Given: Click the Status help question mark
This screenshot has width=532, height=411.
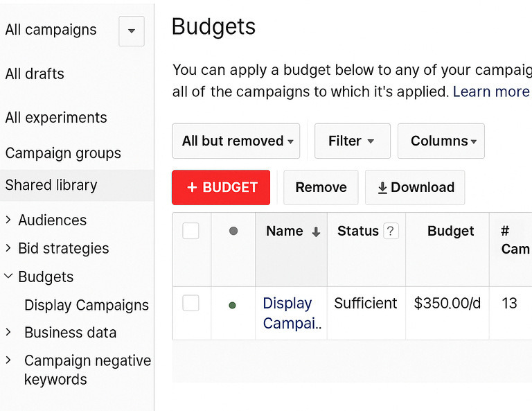Looking at the screenshot, I should click(391, 231).
